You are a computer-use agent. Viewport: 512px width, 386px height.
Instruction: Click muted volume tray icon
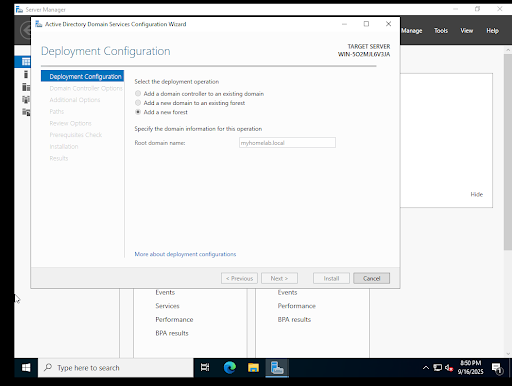(449, 368)
